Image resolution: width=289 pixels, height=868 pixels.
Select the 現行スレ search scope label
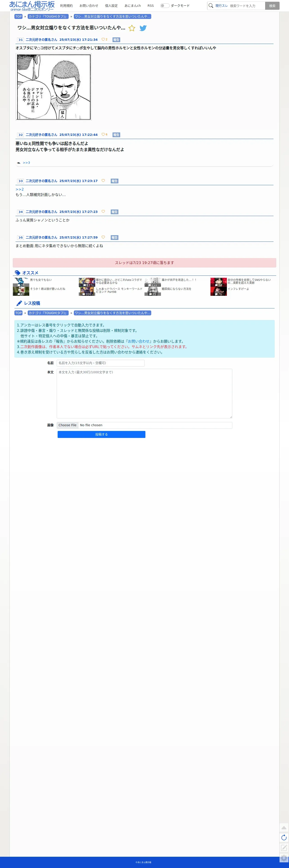click(x=222, y=6)
